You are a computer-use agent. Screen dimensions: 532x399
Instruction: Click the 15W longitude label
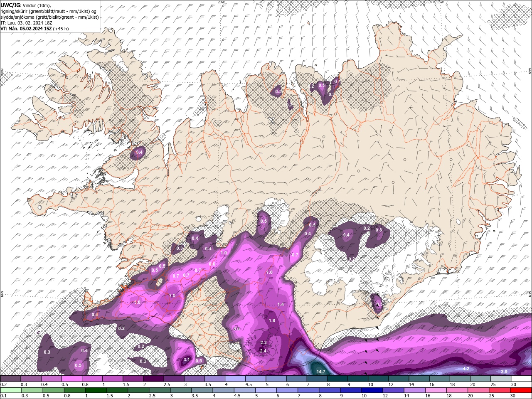440,2
